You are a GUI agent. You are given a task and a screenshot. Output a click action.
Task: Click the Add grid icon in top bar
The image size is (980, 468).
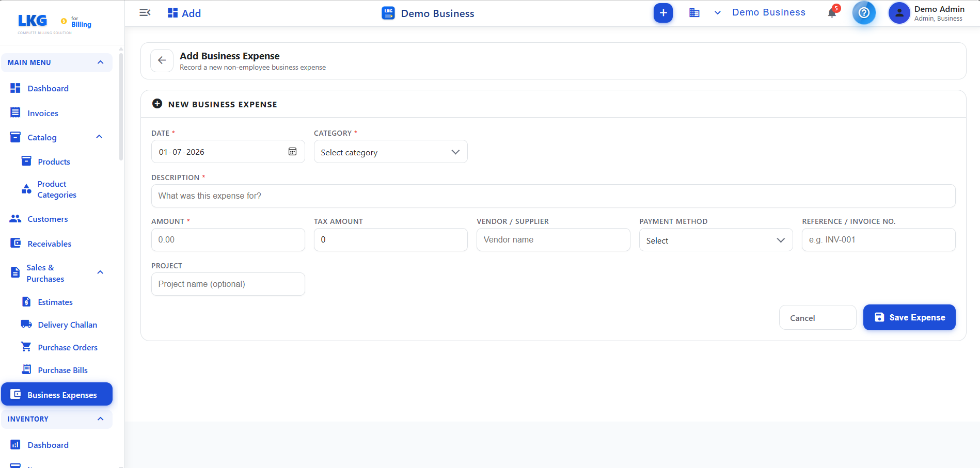[x=173, y=13]
